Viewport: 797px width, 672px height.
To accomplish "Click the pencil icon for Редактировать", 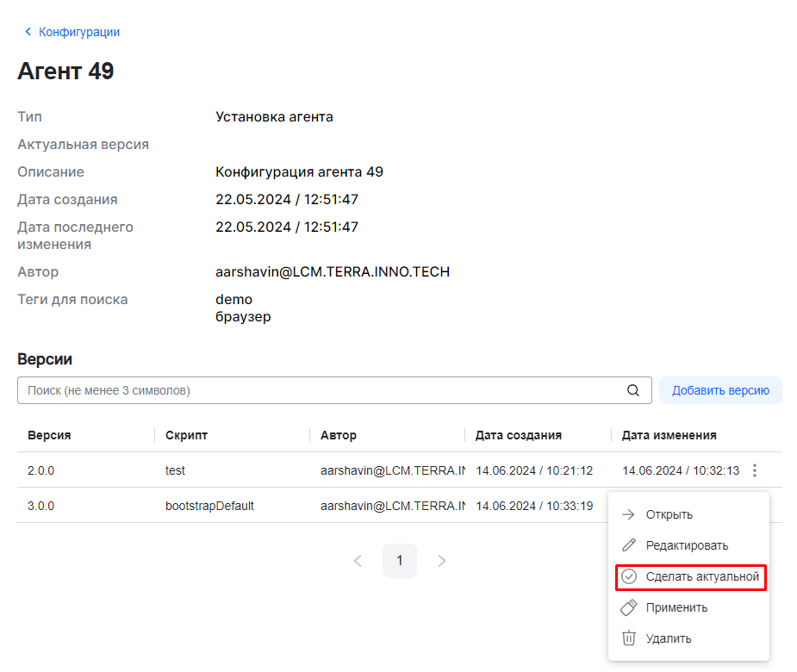I will [x=629, y=545].
